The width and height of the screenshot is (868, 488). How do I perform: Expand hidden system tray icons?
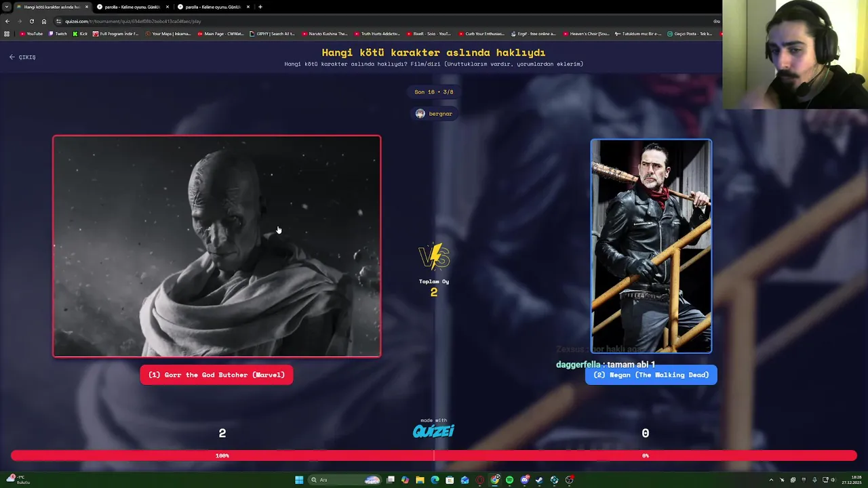(771, 480)
